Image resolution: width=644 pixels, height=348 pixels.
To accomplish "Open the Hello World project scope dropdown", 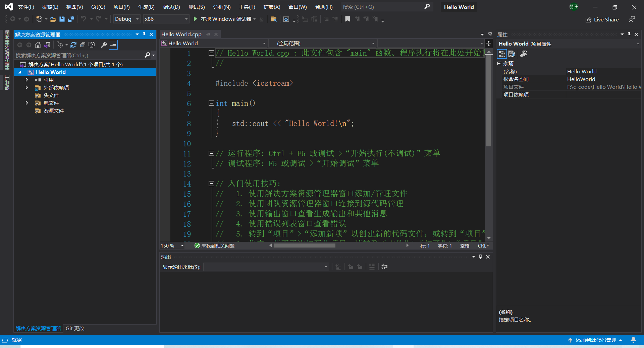I will coord(214,43).
